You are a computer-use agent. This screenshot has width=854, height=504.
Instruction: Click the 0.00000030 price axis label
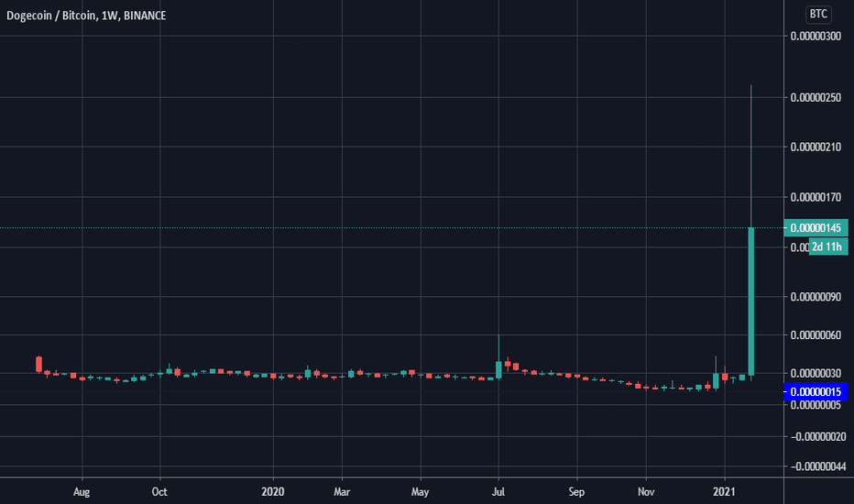[x=816, y=373]
